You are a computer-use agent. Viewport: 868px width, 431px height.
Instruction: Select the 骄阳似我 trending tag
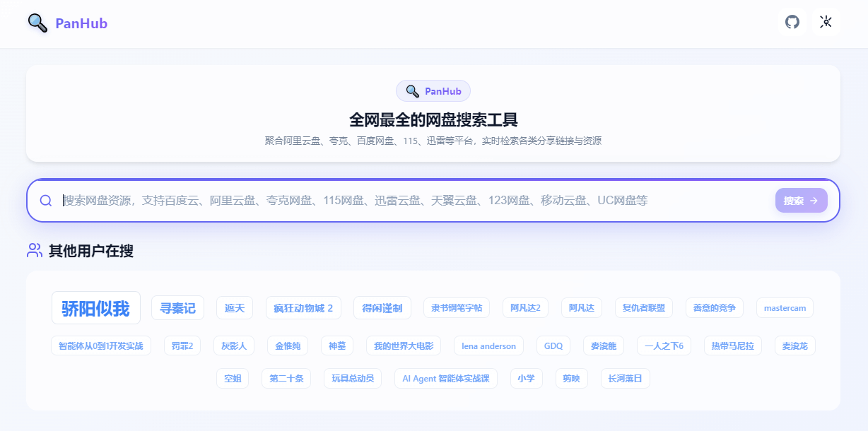96,308
